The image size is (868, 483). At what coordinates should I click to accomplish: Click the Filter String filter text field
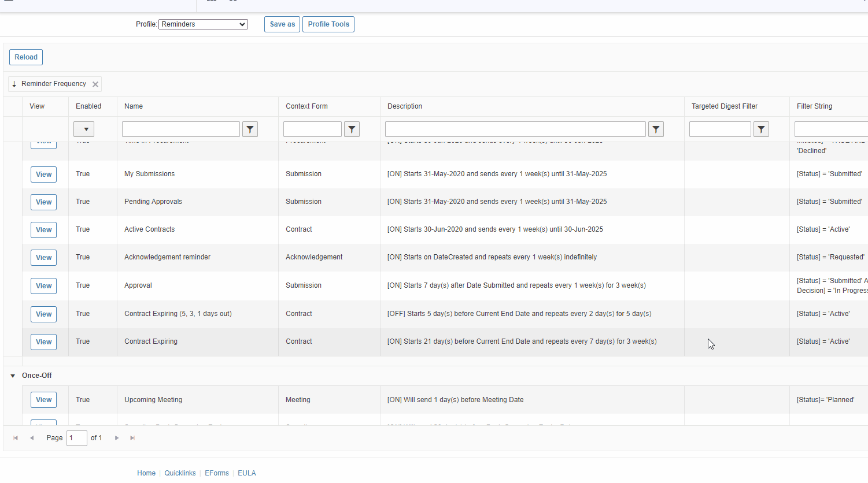click(831, 129)
